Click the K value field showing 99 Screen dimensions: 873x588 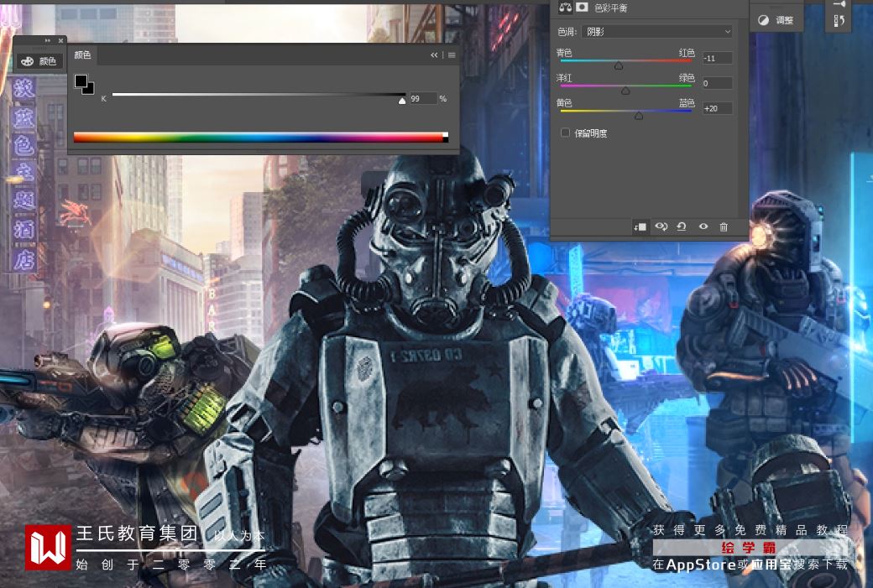click(x=423, y=98)
